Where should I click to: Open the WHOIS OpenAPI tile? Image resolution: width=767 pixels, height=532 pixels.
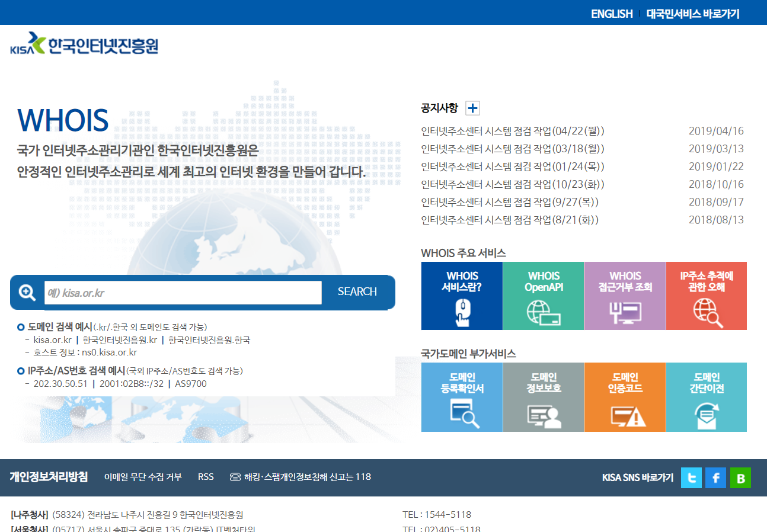(544, 296)
